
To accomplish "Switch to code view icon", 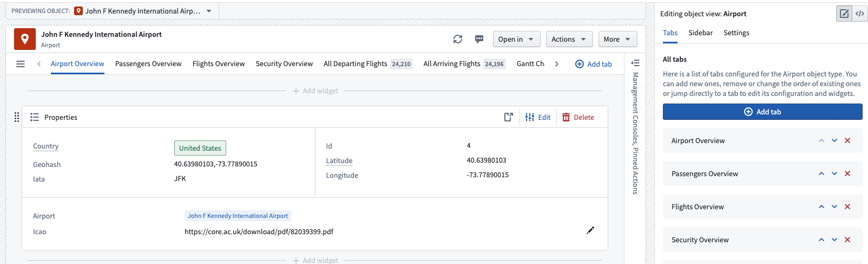I will click(860, 14).
